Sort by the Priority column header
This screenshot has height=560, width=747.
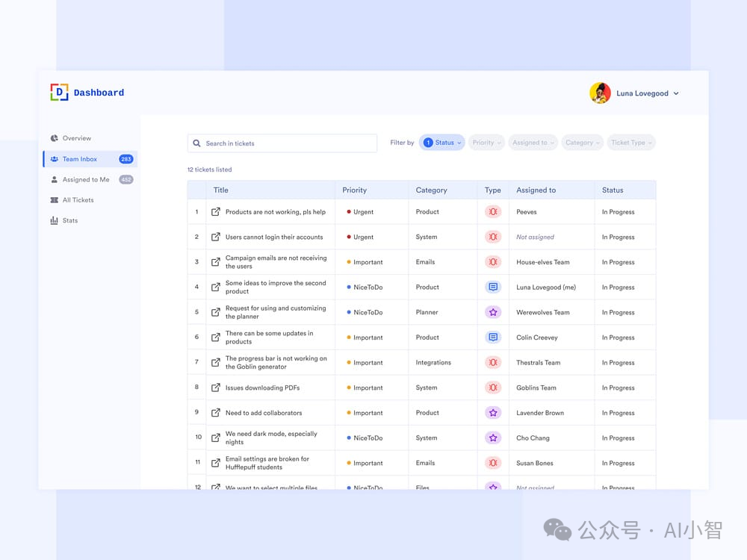click(354, 190)
